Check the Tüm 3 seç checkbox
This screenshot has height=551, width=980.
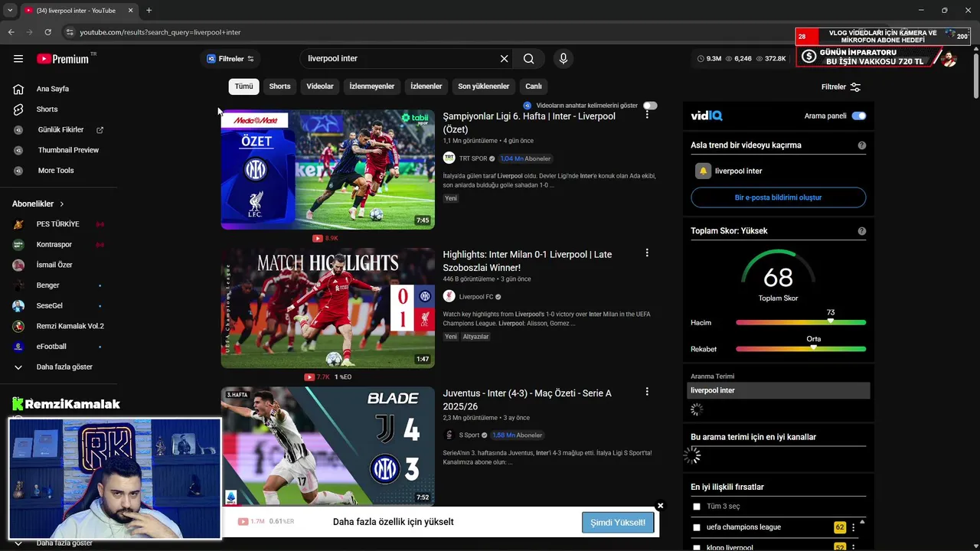pos(697,507)
